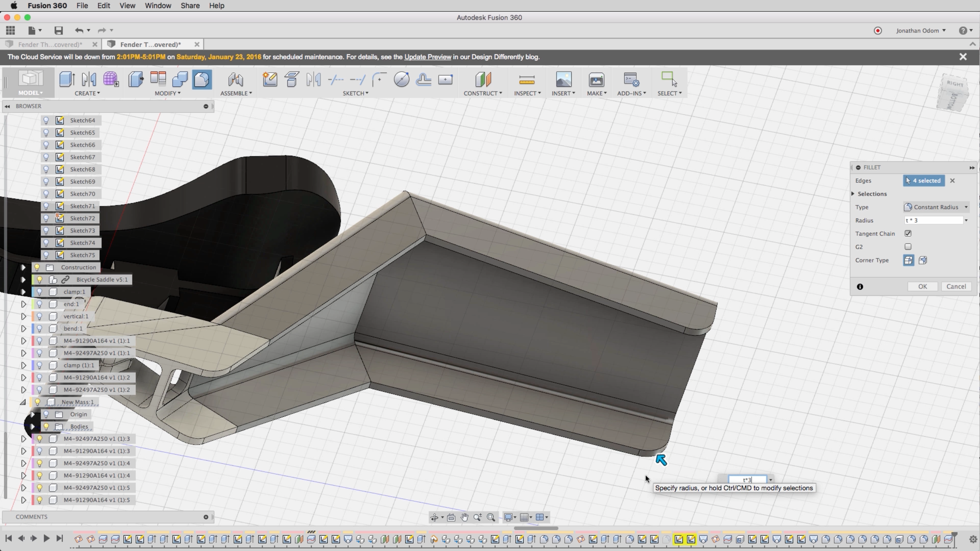Click the Measure ruler icon under Inspect
Viewport: 980px width, 551px height.
coord(527,79)
